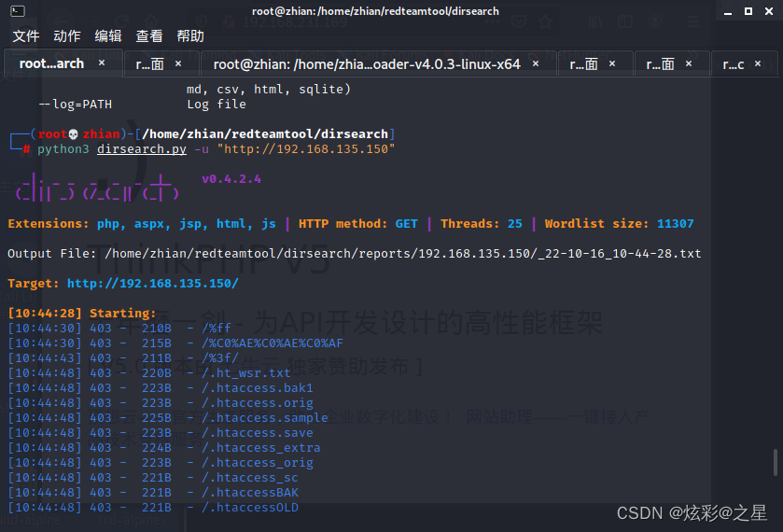Open the 查看 (View) menu
Image resolution: width=783 pixels, height=532 pixels.
149,36
